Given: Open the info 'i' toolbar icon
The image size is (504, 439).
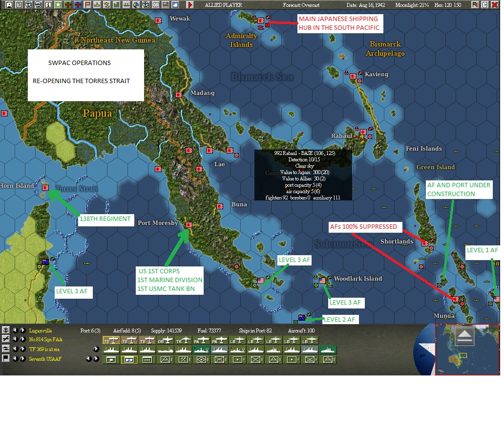Looking at the screenshot, I should pyautogui.click(x=48, y=4).
